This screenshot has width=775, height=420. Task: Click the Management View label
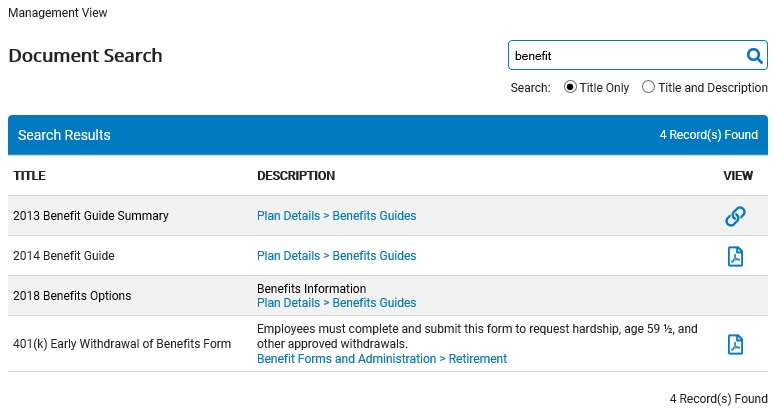click(x=58, y=13)
